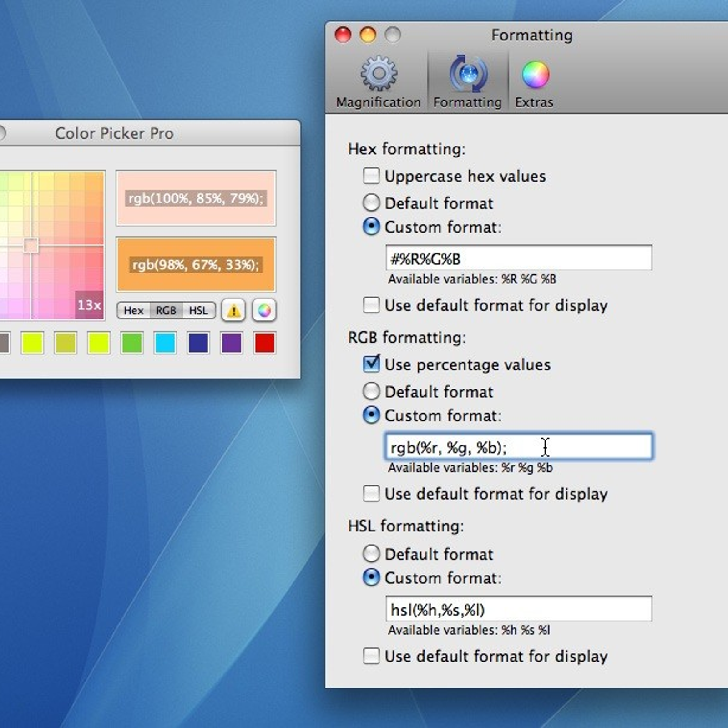This screenshot has width=728, height=728.
Task: Click the yellow warning icon button
Action: point(233,310)
